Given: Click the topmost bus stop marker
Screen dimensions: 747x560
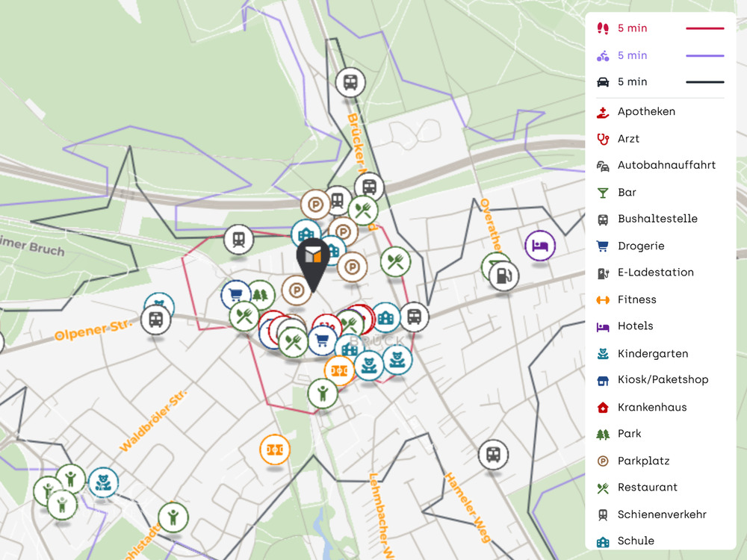Looking at the screenshot, I should (350, 81).
